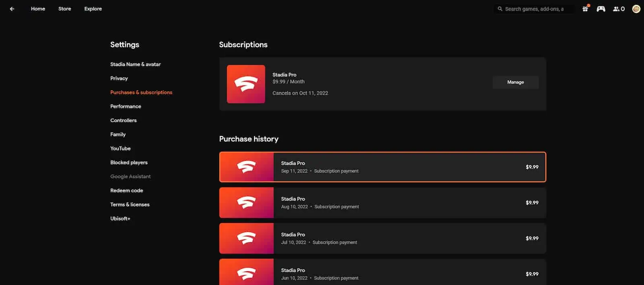The image size is (644, 285).
Task: Go to the Home tab
Action: click(38, 9)
